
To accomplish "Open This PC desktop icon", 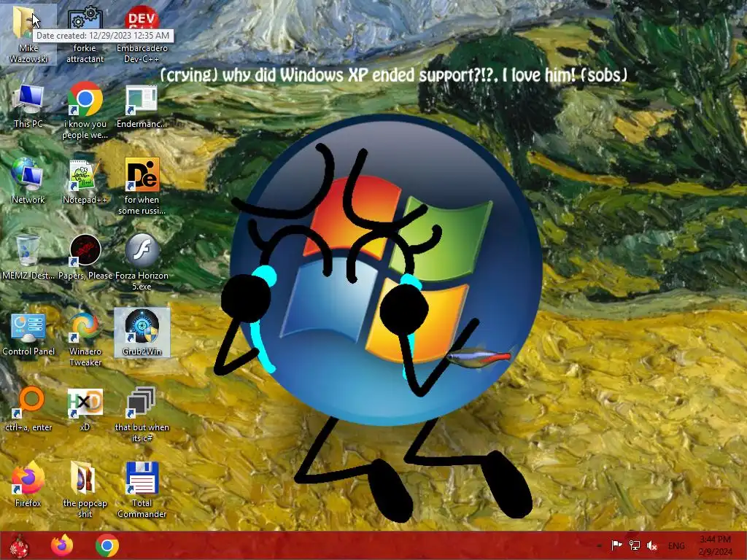I will click(x=28, y=106).
